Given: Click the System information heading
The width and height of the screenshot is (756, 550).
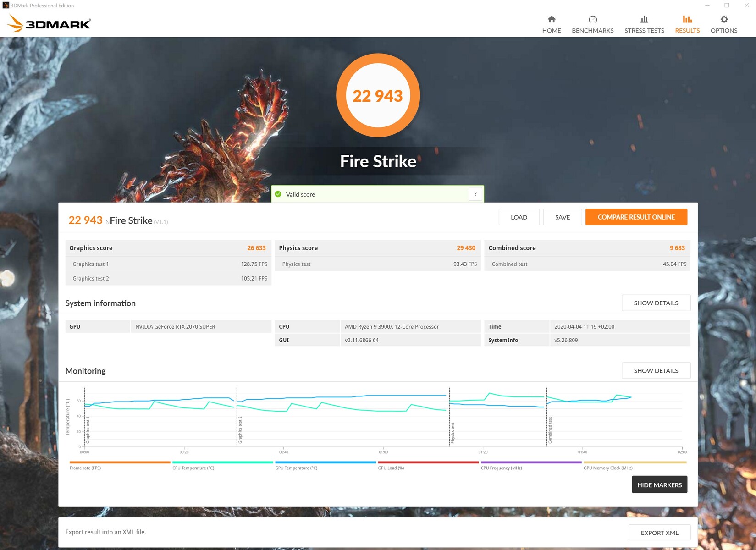Looking at the screenshot, I should (x=100, y=303).
